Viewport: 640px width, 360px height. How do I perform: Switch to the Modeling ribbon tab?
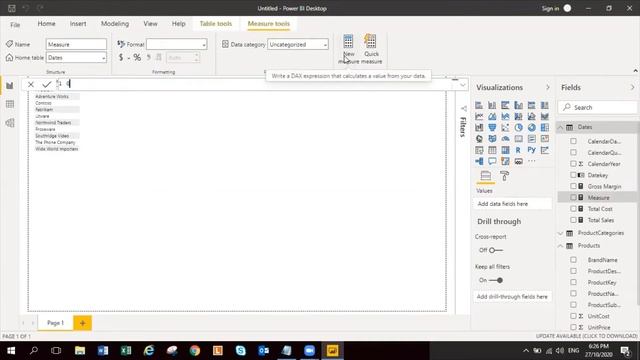pyautogui.click(x=115, y=24)
